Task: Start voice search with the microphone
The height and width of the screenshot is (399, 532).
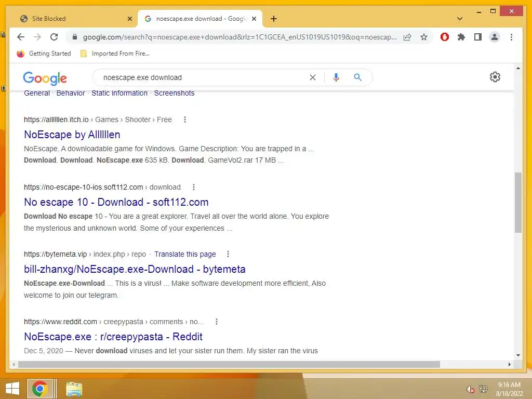Action: [x=336, y=77]
